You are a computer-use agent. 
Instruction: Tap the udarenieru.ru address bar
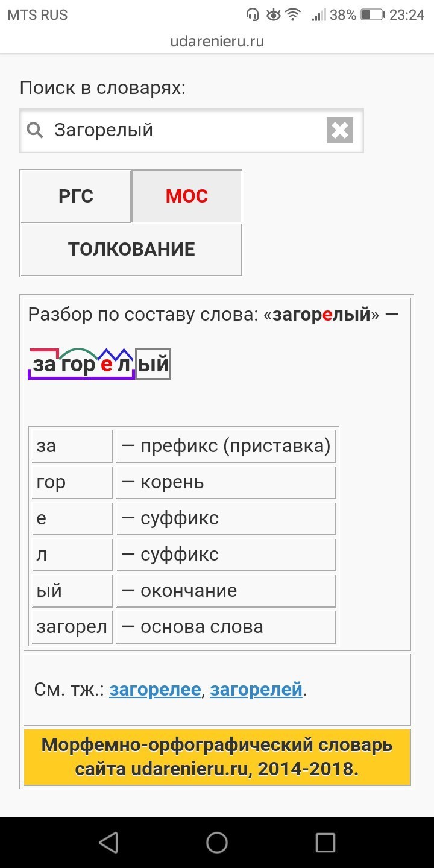tap(217, 42)
